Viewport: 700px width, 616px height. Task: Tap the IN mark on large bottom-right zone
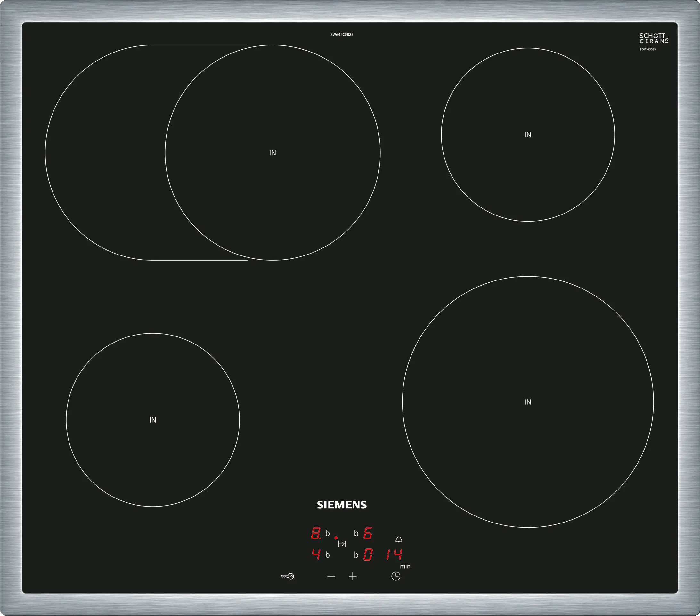[528, 402]
